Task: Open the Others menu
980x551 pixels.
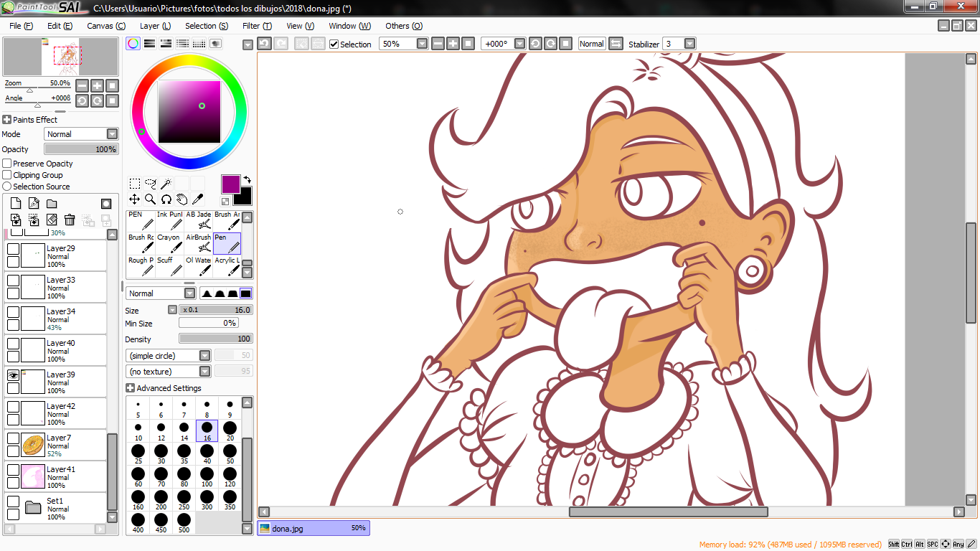Action: coord(404,26)
